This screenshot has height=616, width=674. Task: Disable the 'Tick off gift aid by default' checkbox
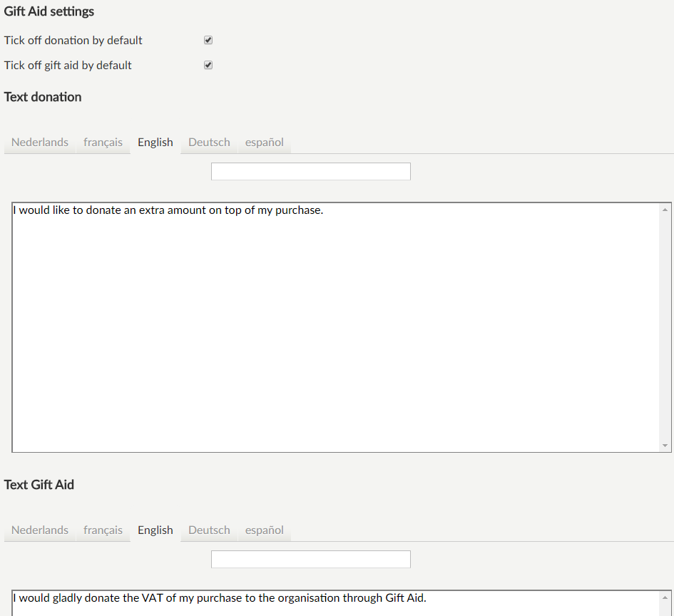[x=208, y=64]
